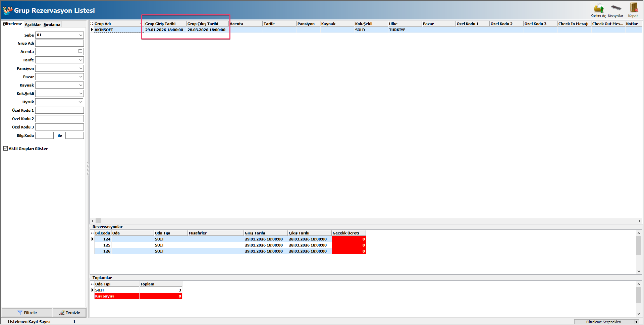Select the AKINSOFT group row
Image resolution: width=644 pixels, height=325 pixels.
tap(117, 30)
